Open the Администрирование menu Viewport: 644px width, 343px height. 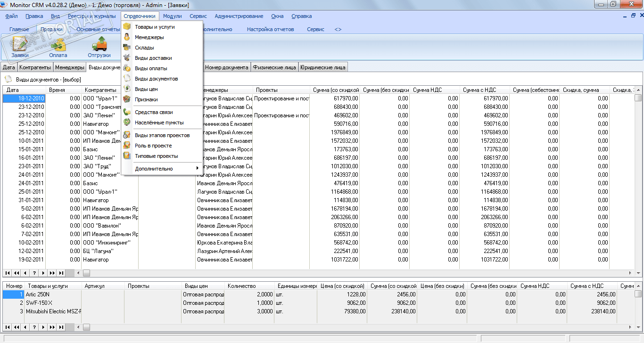(x=239, y=16)
